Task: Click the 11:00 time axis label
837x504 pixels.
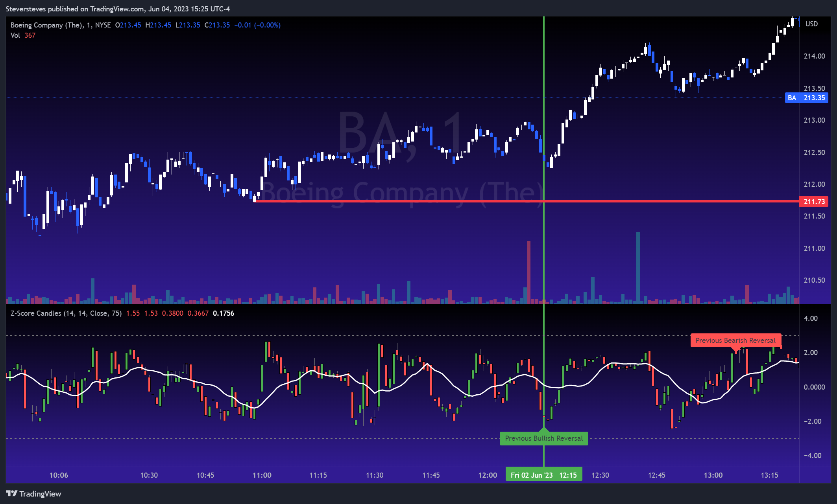Action: click(x=262, y=475)
